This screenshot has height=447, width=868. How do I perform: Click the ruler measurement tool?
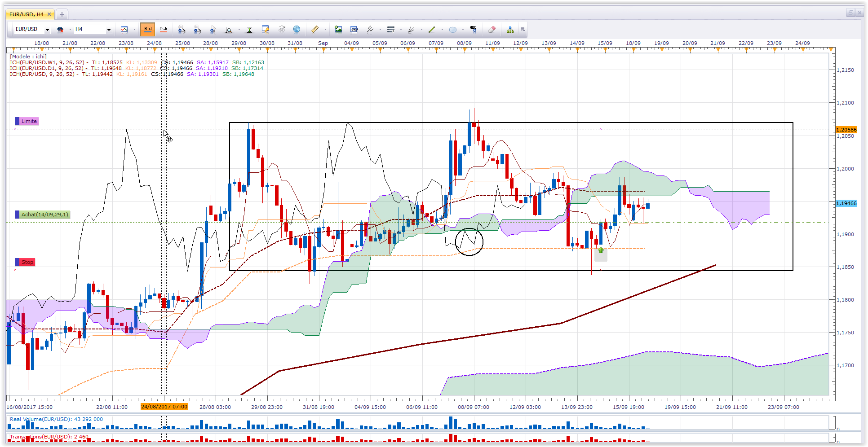pyautogui.click(x=315, y=30)
